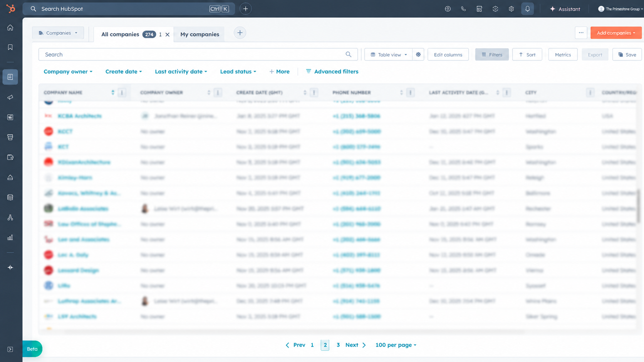Click the Save view button
644x362 pixels.
point(627,55)
